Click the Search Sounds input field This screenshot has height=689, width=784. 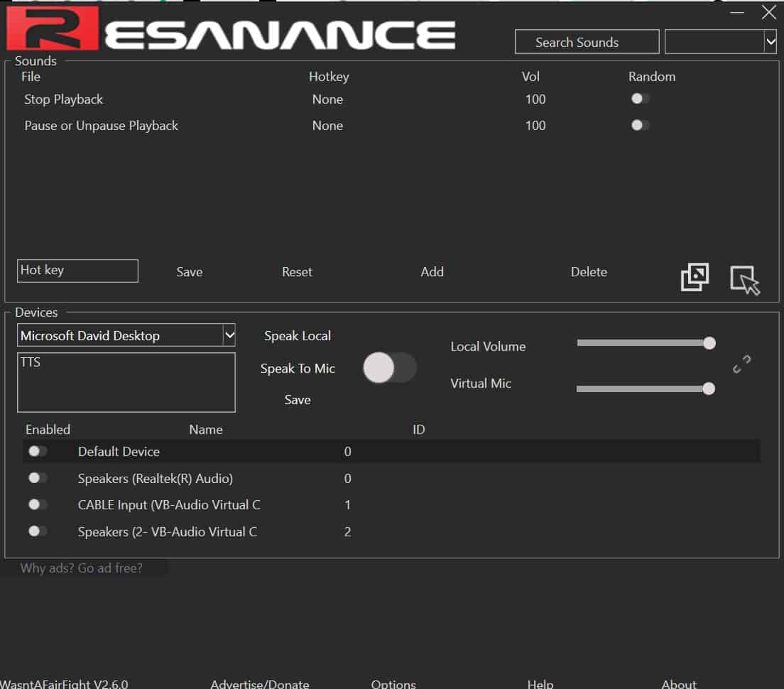click(x=587, y=42)
